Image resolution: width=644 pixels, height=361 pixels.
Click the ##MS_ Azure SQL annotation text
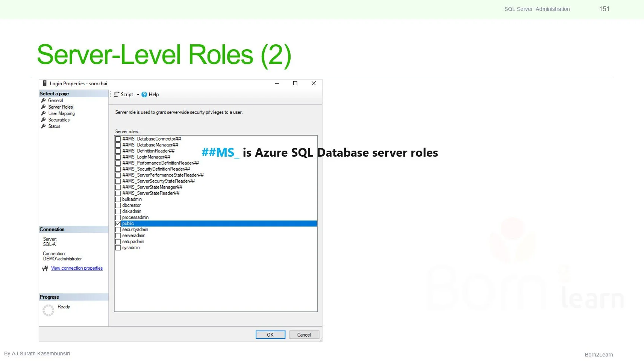point(320,153)
